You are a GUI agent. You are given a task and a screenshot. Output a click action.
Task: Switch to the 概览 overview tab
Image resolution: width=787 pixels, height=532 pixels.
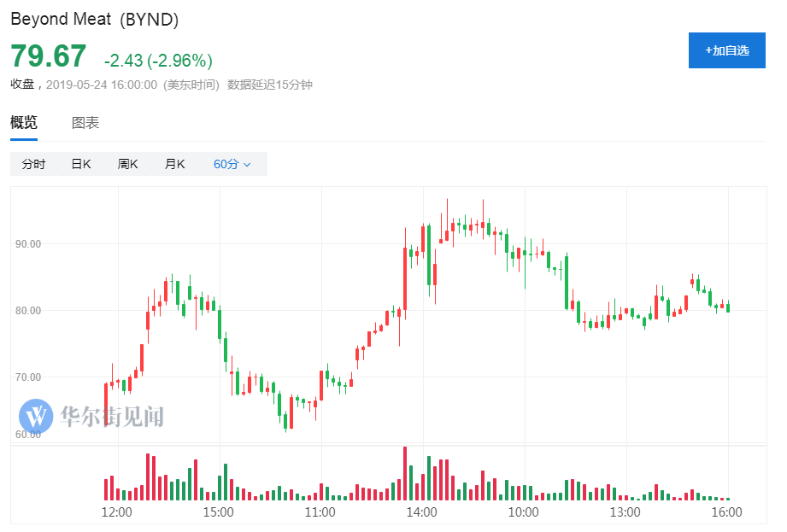click(x=24, y=122)
